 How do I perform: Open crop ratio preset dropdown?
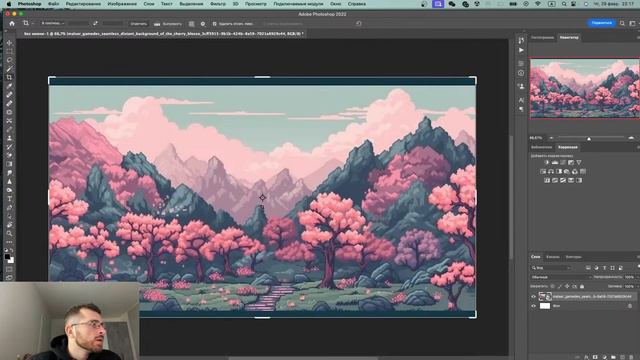[52, 24]
